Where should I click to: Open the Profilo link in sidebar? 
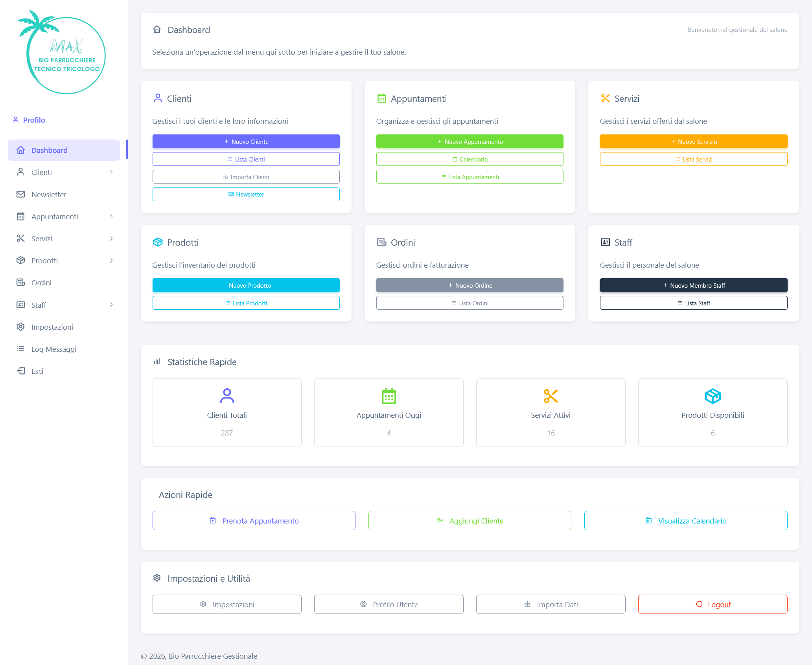pyautogui.click(x=34, y=120)
